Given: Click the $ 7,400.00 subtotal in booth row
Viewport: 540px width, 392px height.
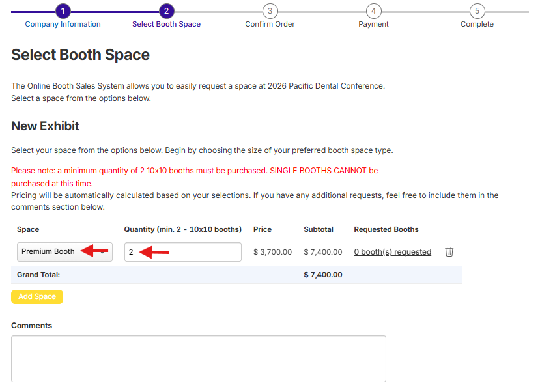Looking at the screenshot, I should [323, 252].
